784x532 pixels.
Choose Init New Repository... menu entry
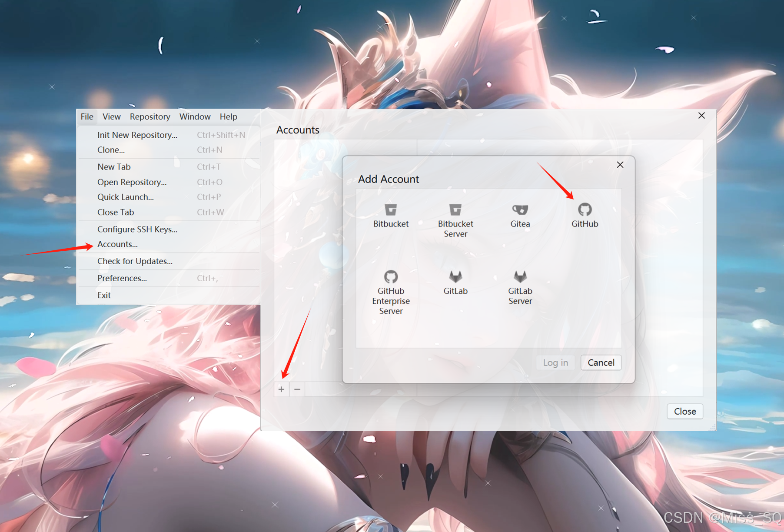click(169, 135)
